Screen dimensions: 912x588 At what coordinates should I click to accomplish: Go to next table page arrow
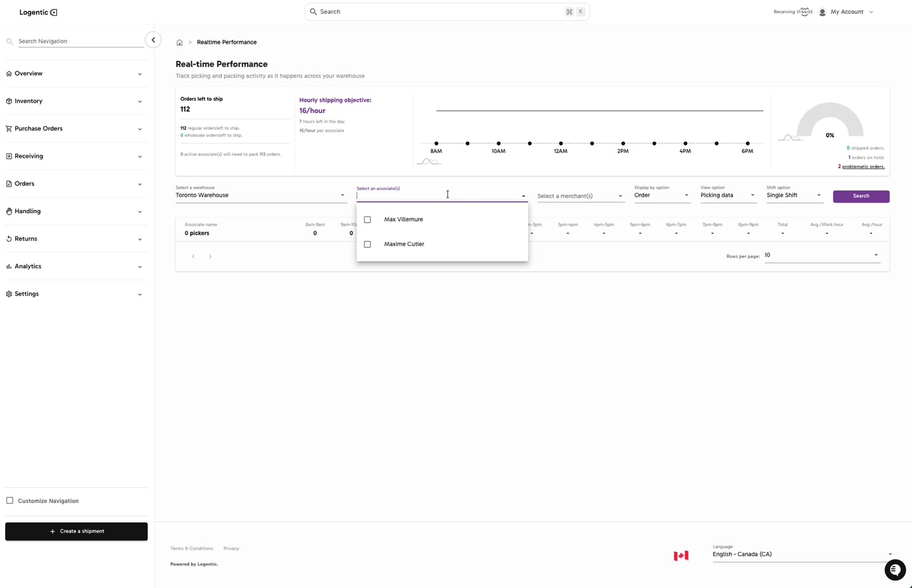click(210, 256)
